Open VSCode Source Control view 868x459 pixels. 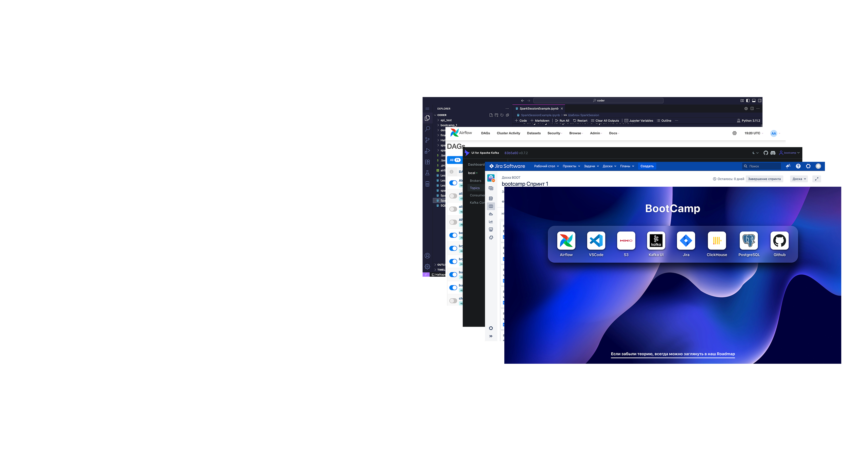click(427, 140)
